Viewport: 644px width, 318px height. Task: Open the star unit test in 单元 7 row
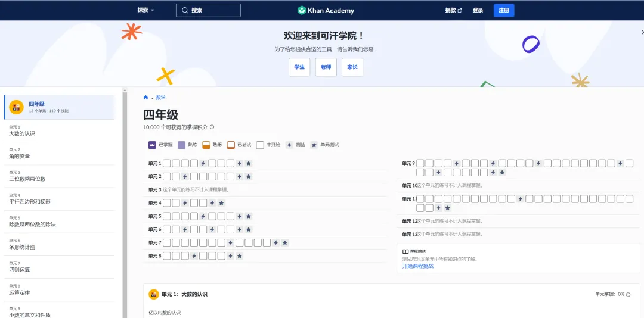click(x=285, y=242)
